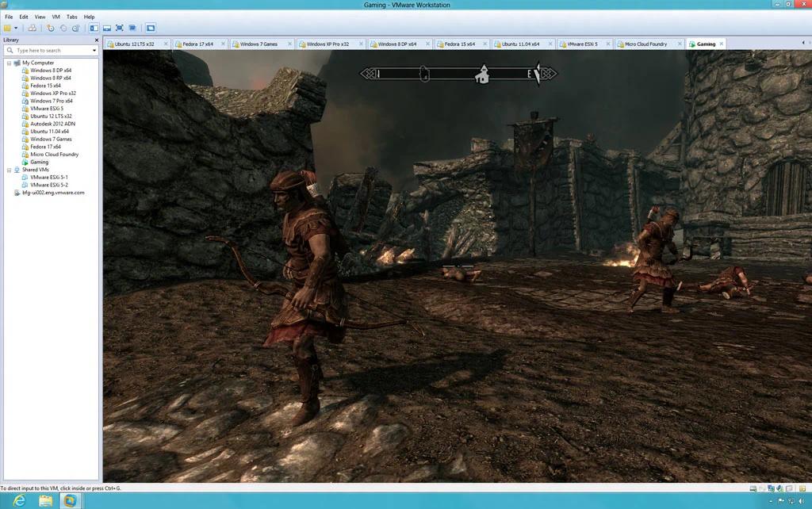Screen dimensions: 812x509
Task: Close the Library panel
Action: pos(96,40)
